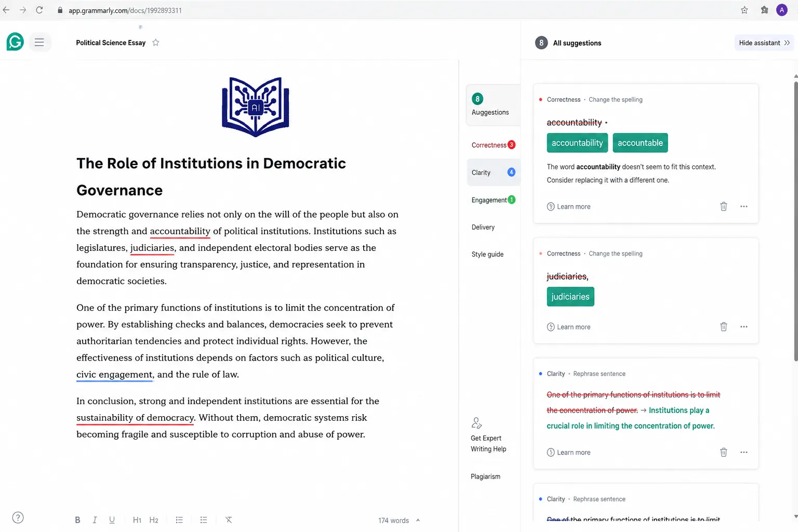Open the Style guide category
798x532 pixels.
point(487,254)
